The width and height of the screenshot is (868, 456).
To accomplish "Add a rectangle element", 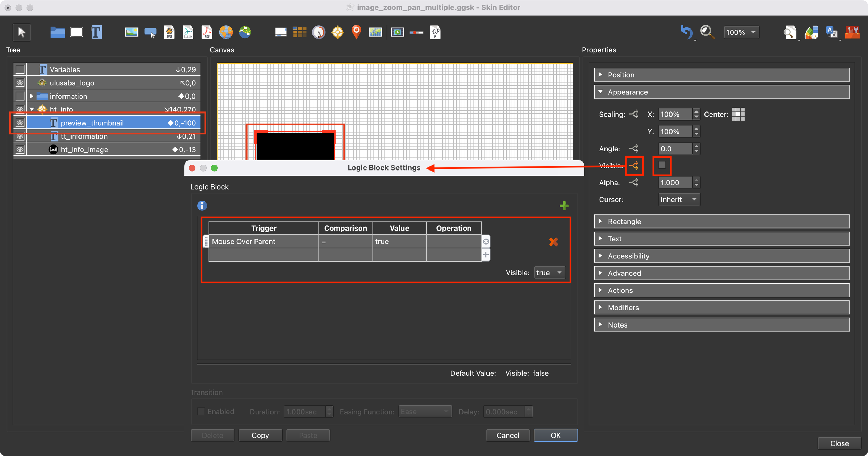I will point(76,32).
